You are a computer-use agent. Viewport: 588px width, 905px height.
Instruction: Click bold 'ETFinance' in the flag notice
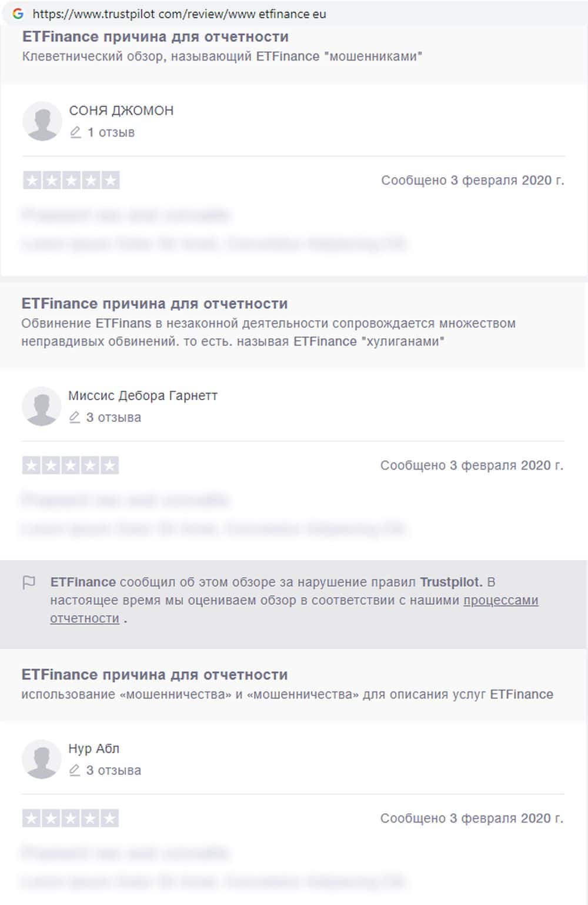[83, 582]
